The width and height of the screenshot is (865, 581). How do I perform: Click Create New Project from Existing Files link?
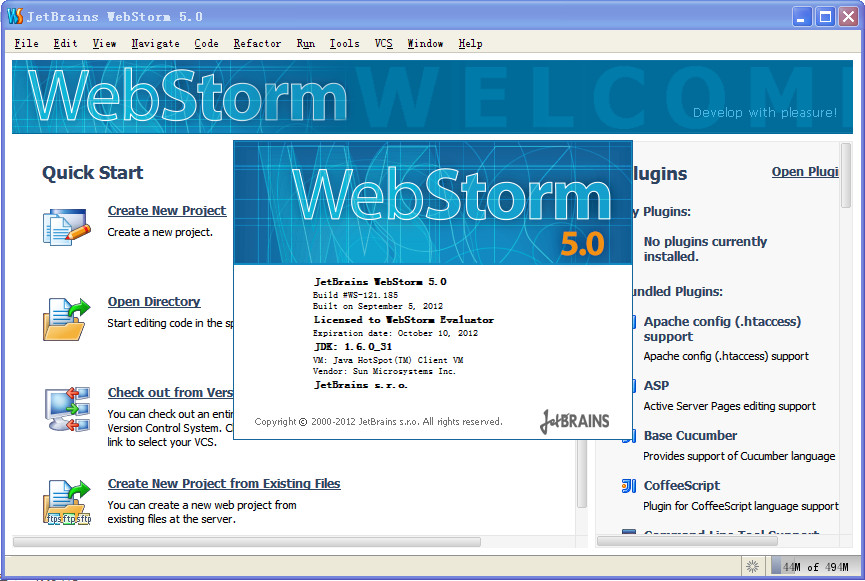(224, 484)
